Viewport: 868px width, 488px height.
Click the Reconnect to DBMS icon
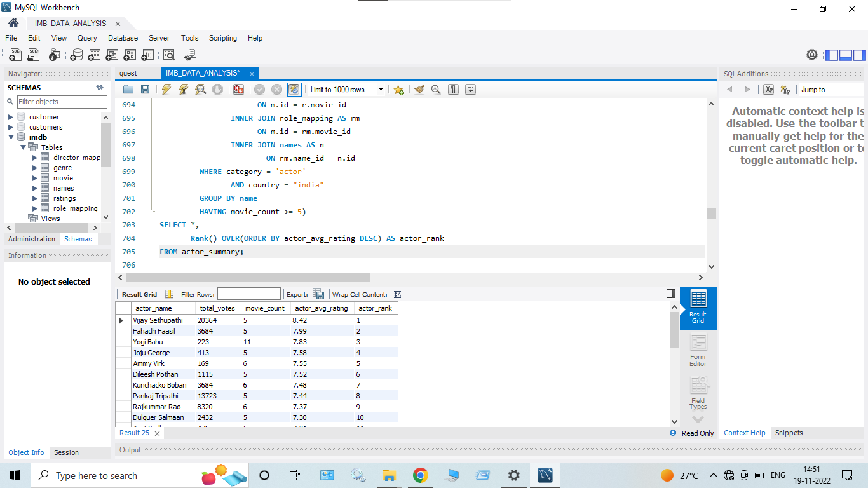coord(190,54)
